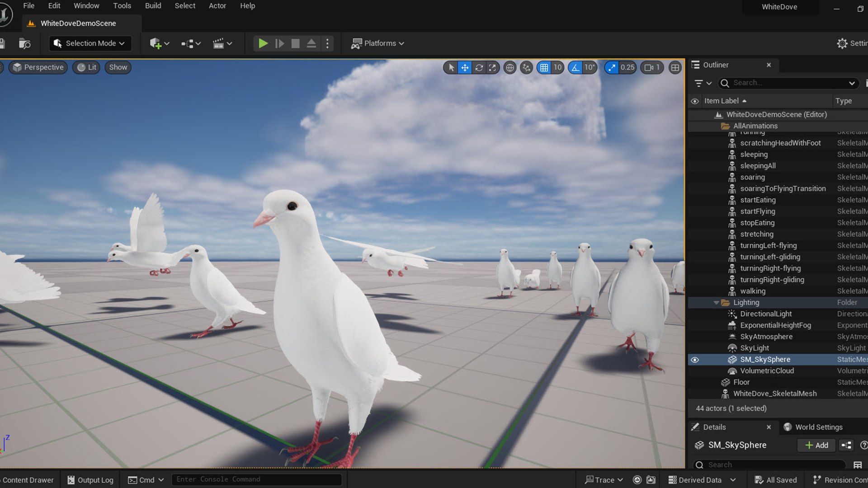This screenshot has width=868, height=488.
Task: Open the Content Drawer
Action: (27, 480)
